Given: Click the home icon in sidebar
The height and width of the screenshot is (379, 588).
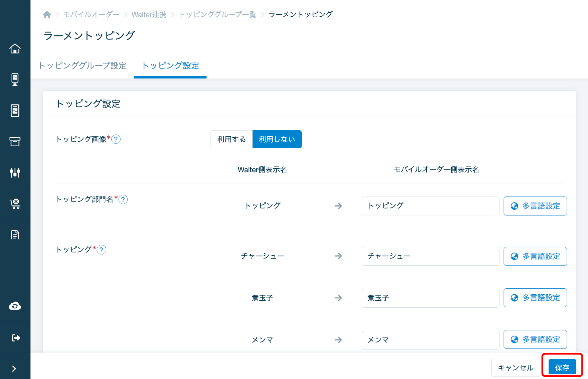Looking at the screenshot, I should (15, 48).
